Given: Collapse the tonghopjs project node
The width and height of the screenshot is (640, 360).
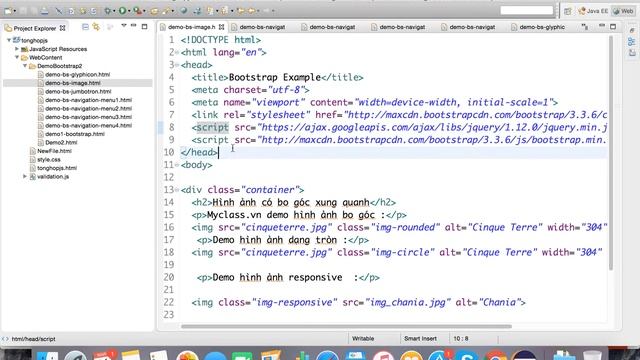Looking at the screenshot, I should 9,40.
